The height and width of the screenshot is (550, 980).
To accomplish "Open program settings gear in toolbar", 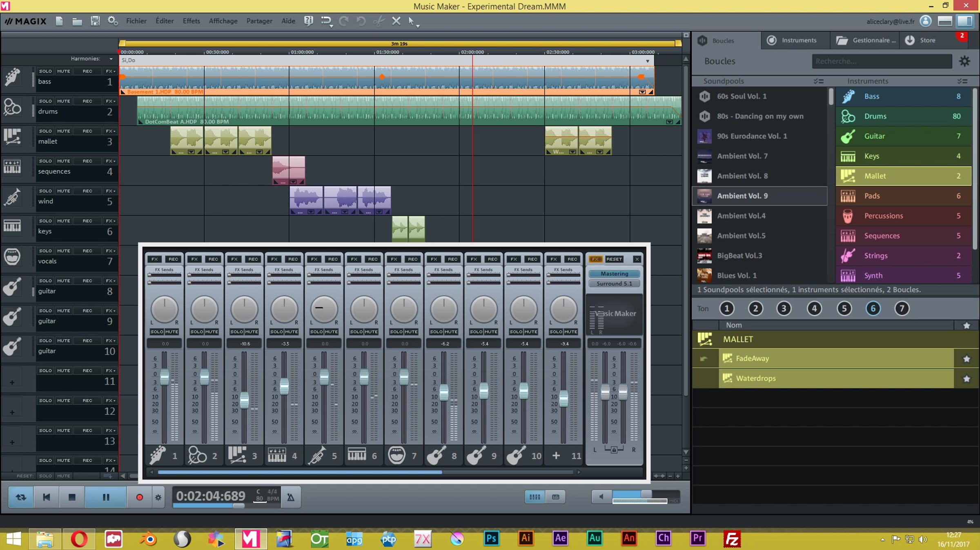I will [x=113, y=21].
